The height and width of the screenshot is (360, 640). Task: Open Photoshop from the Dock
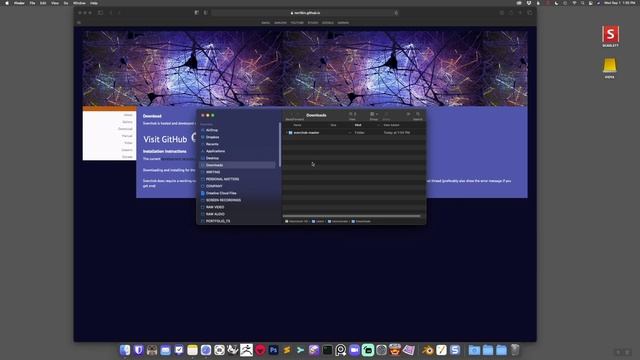pos(273,350)
